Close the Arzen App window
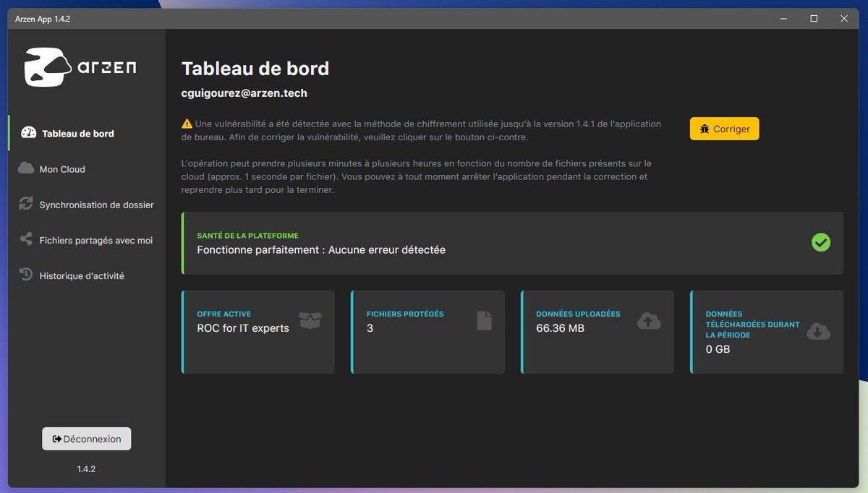Screen dimensions: 868x493 click(x=844, y=19)
